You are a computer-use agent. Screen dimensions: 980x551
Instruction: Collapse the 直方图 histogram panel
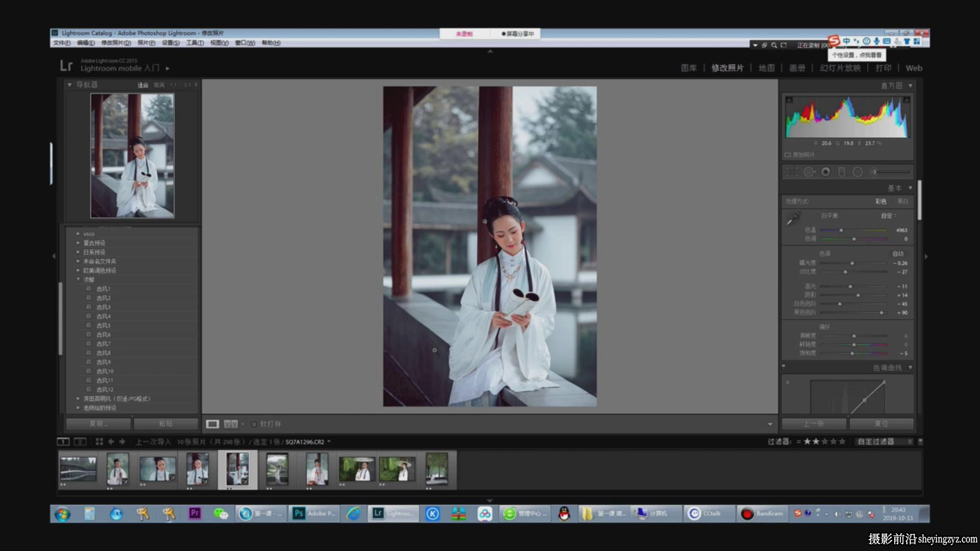pos(910,86)
